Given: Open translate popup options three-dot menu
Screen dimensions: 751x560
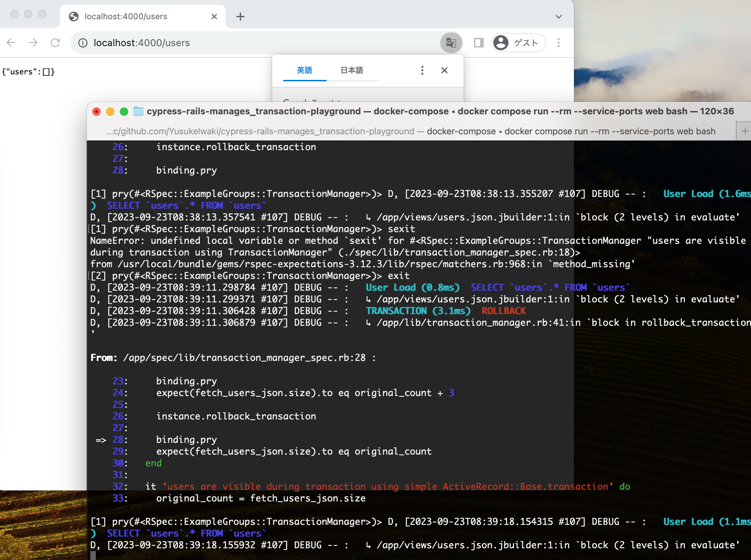Looking at the screenshot, I should click(x=422, y=70).
